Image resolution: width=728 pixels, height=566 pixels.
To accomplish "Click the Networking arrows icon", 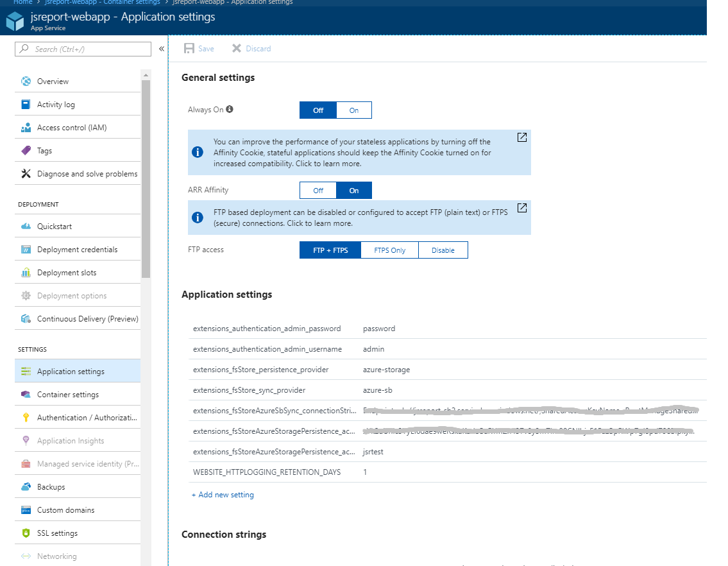I will pyautogui.click(x=26, y=556).
